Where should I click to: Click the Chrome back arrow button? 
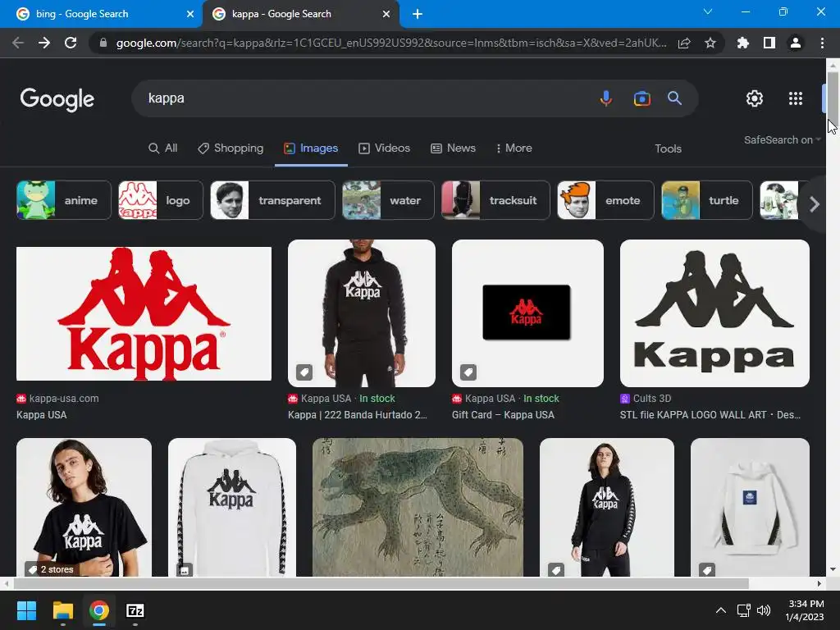(18, 43)
